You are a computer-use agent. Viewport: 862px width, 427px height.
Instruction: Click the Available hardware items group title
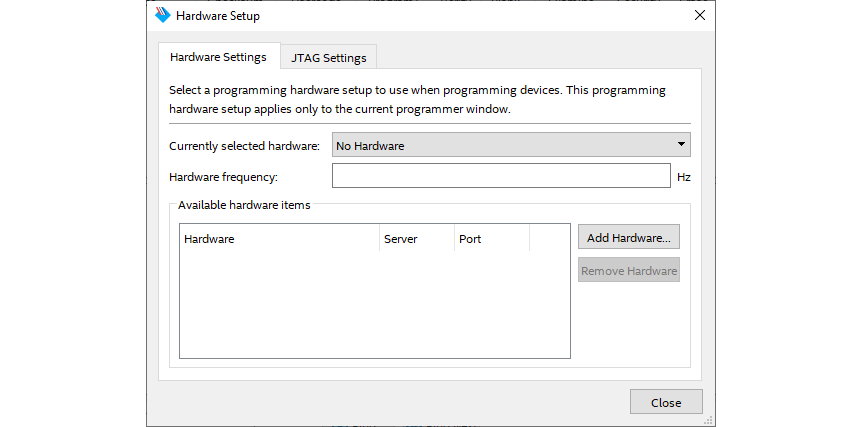pyautogui.click(x=244, y=205)
